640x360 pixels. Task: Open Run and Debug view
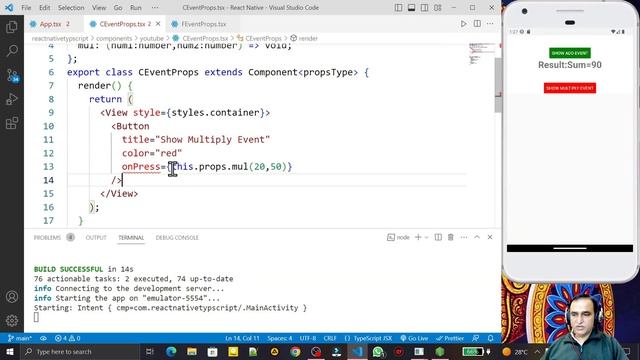coord(12,99)
